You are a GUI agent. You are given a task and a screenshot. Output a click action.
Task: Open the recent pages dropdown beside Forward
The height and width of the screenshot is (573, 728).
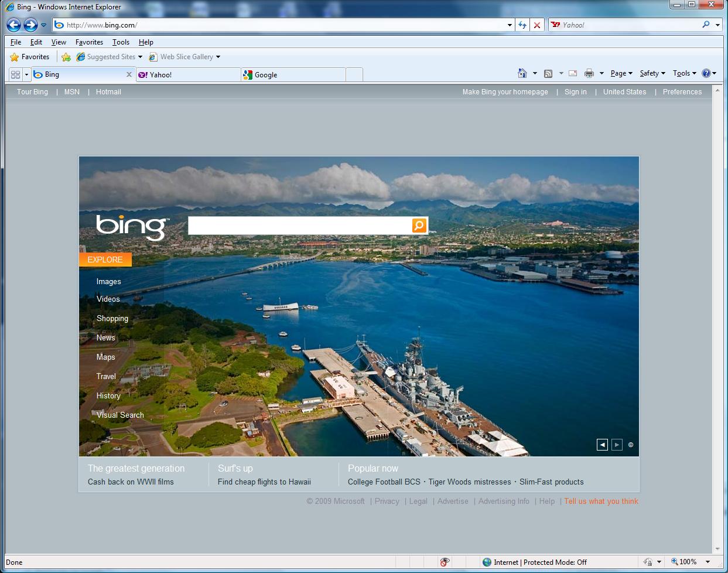pyautogui.click(x=43, y=25)
